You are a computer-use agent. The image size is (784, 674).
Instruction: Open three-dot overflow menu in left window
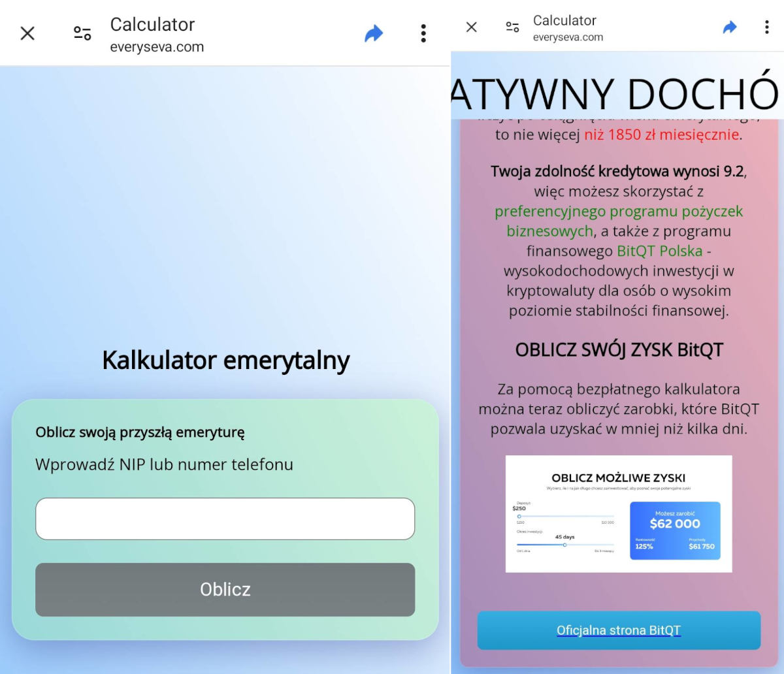423,33
